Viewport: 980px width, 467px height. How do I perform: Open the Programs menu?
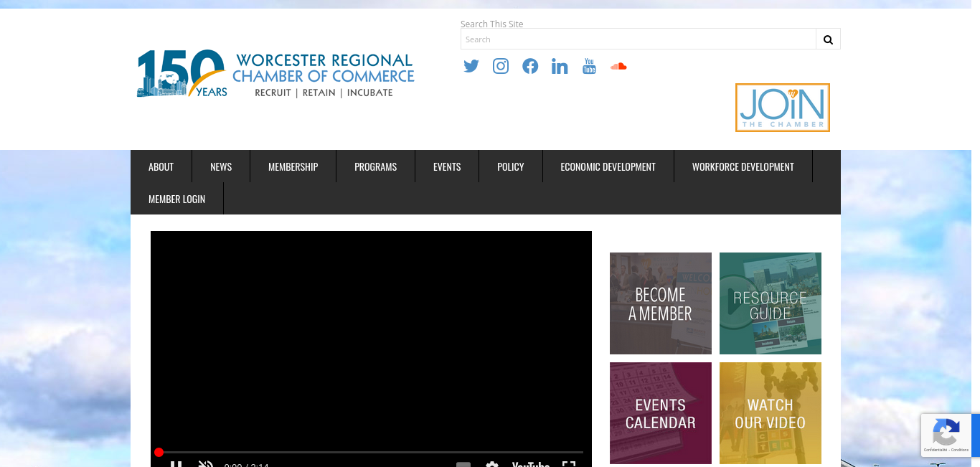pyautogui.click(x=375, y=166)
